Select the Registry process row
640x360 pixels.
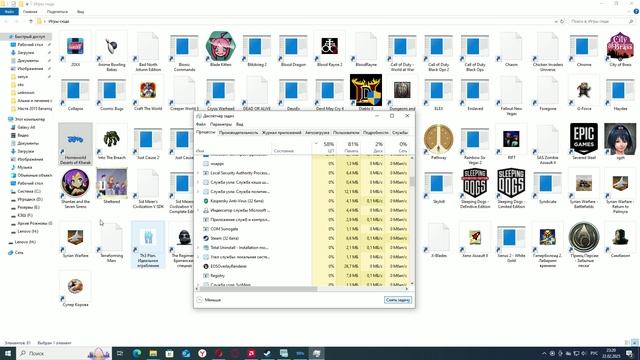pyautogui.click(x=302, y=276)
